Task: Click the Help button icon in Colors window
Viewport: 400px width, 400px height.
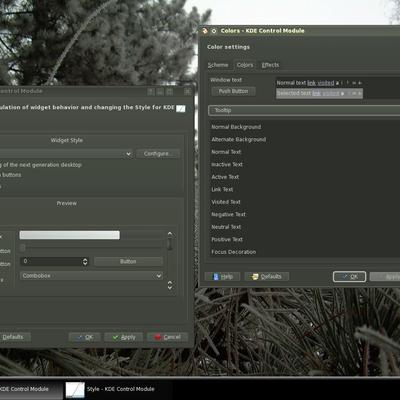Action: [215, 277]
